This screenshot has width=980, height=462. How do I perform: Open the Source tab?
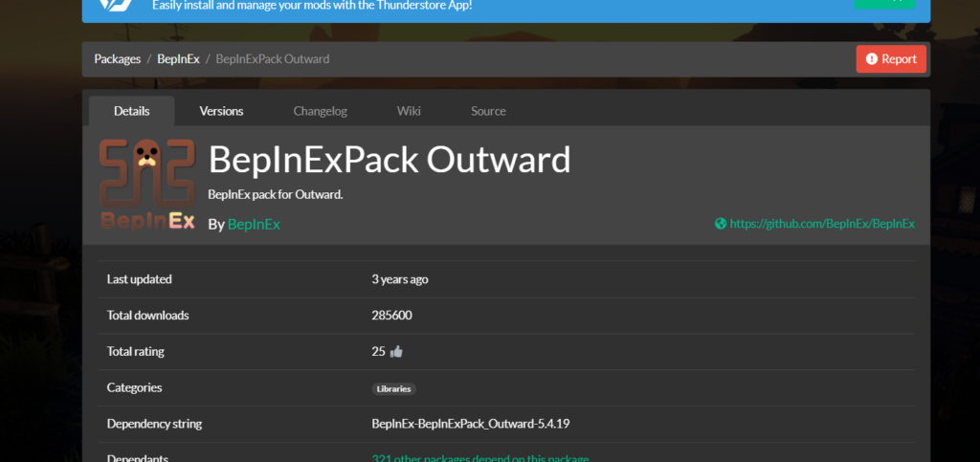(x=488, y=111)
